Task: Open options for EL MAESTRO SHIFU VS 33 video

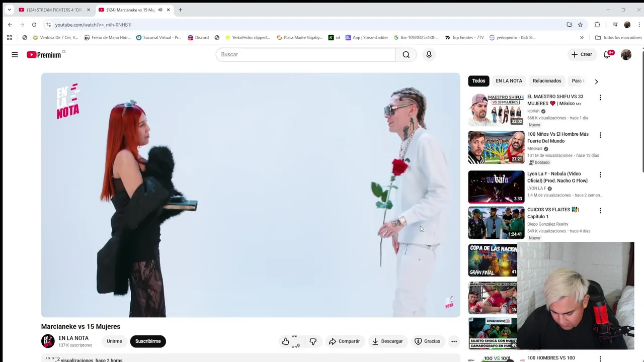Action: click(600, 97)
